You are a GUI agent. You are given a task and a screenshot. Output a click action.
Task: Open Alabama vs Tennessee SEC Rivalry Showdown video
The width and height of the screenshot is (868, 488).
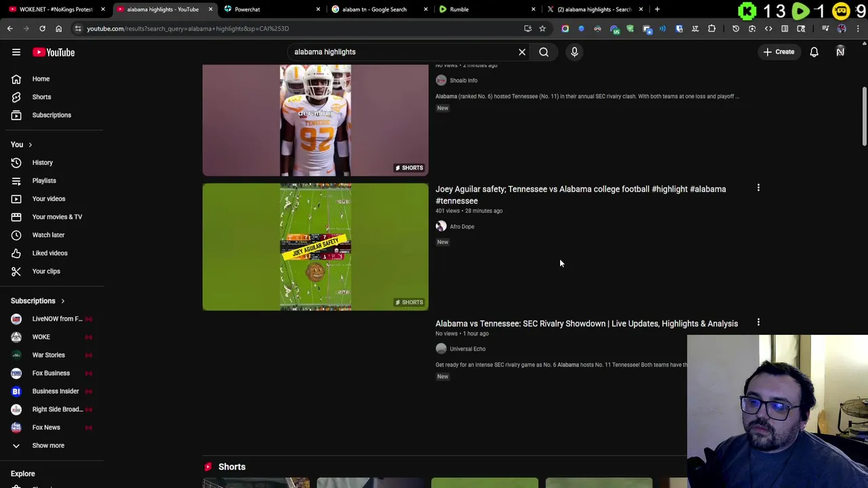(x=587, y=323)
